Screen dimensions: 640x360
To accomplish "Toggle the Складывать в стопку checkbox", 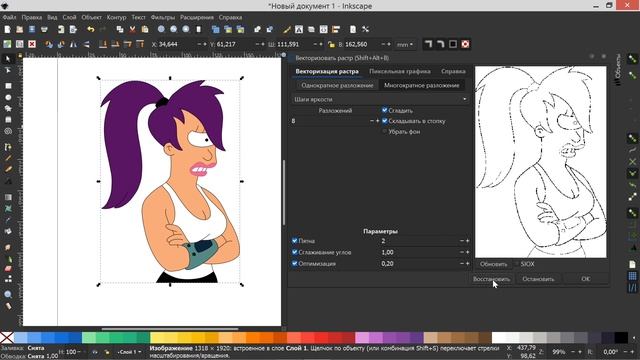I will pos(384,121).
